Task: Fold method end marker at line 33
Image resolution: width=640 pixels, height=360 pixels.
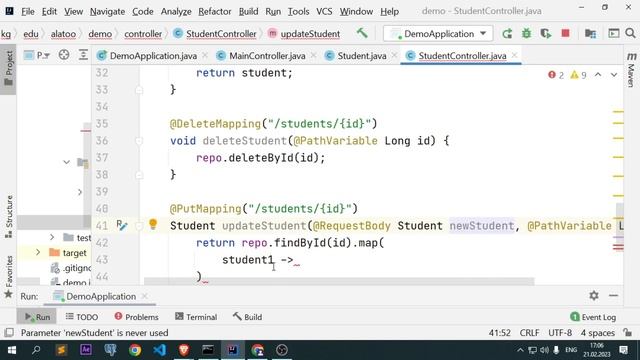Action: point(139,90)
